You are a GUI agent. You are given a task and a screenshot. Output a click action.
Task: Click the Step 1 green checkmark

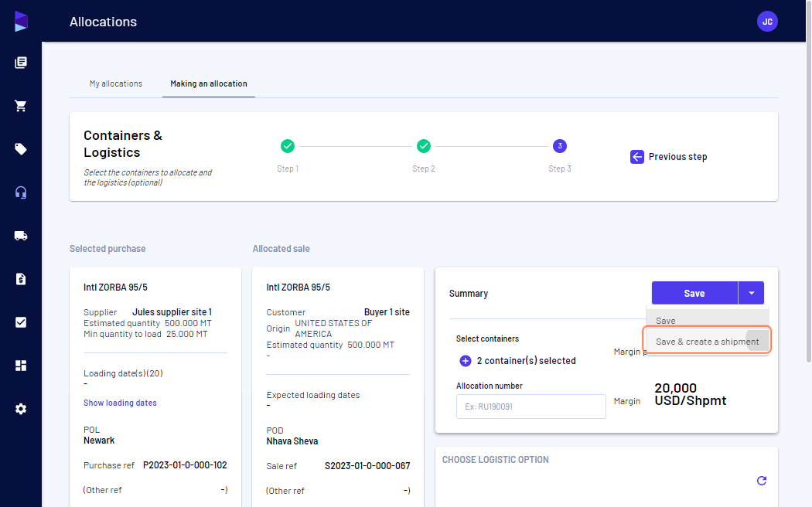click(x=288, y=146)
